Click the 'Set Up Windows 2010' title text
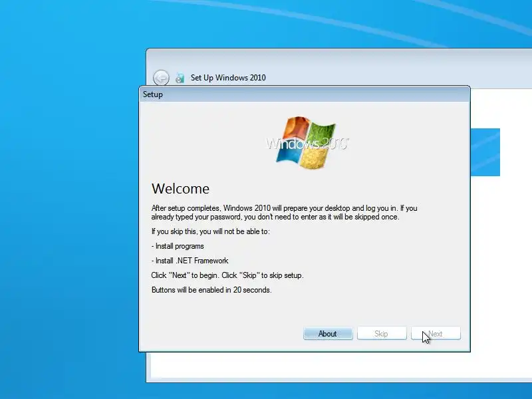 point(228,78)
